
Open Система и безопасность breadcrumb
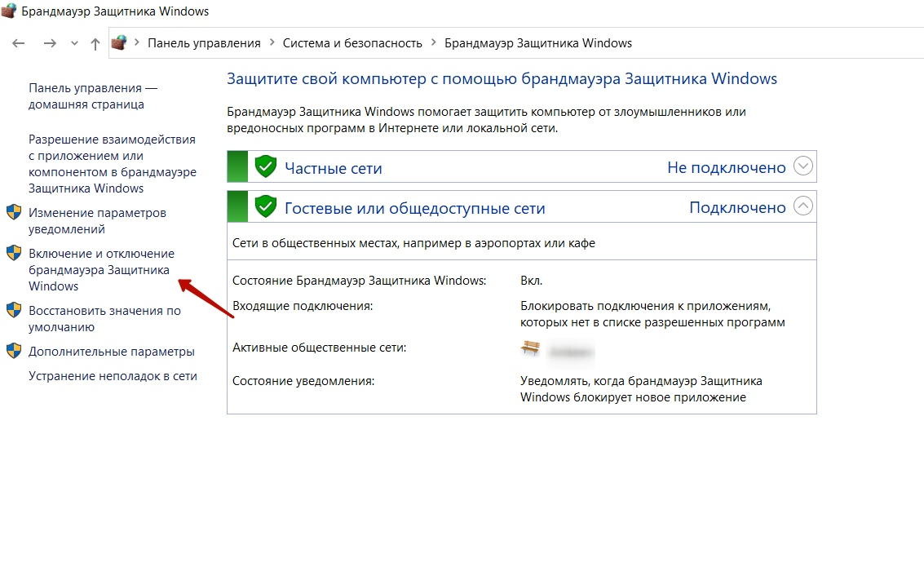[352, 43]
